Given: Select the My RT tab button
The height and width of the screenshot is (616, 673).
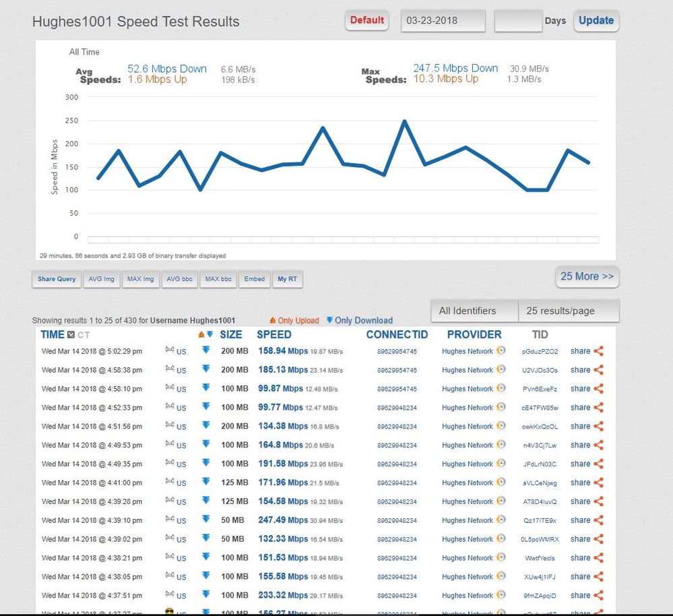Looking at the screenshot, I should (287, 279).
